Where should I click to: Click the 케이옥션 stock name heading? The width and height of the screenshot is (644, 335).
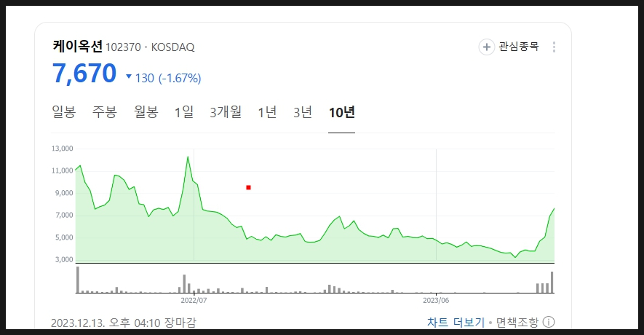click(x=77, y=46)
